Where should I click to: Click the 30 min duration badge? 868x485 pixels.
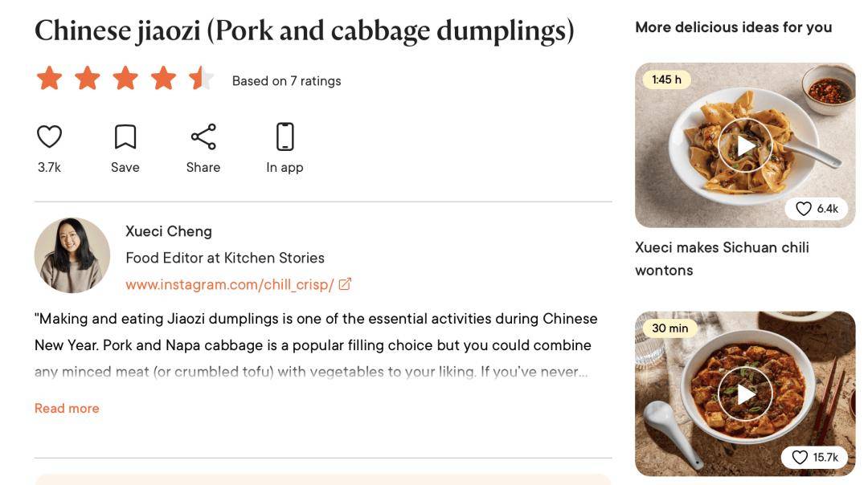(669, 328)
